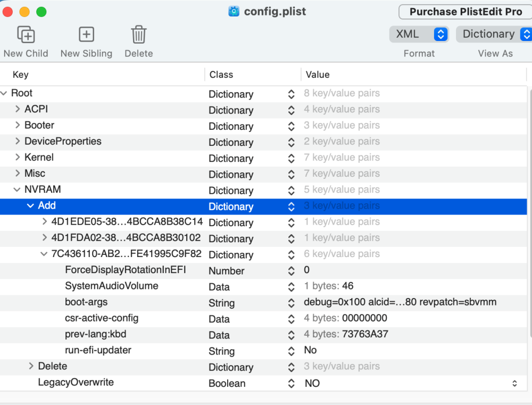
Task: Click prev-lang:kbd value 73763A37
Action: point(365,334)
